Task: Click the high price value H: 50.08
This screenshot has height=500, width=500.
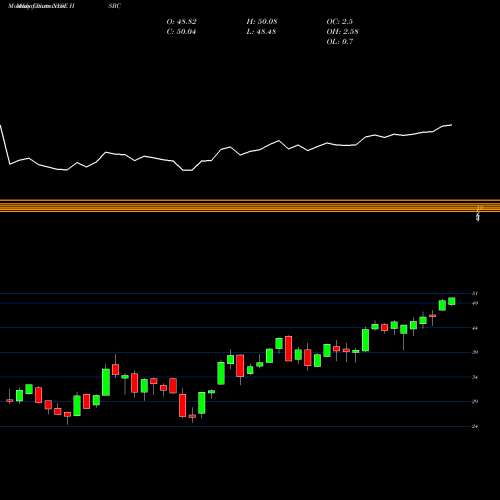Action: click(x=262, y=22)
